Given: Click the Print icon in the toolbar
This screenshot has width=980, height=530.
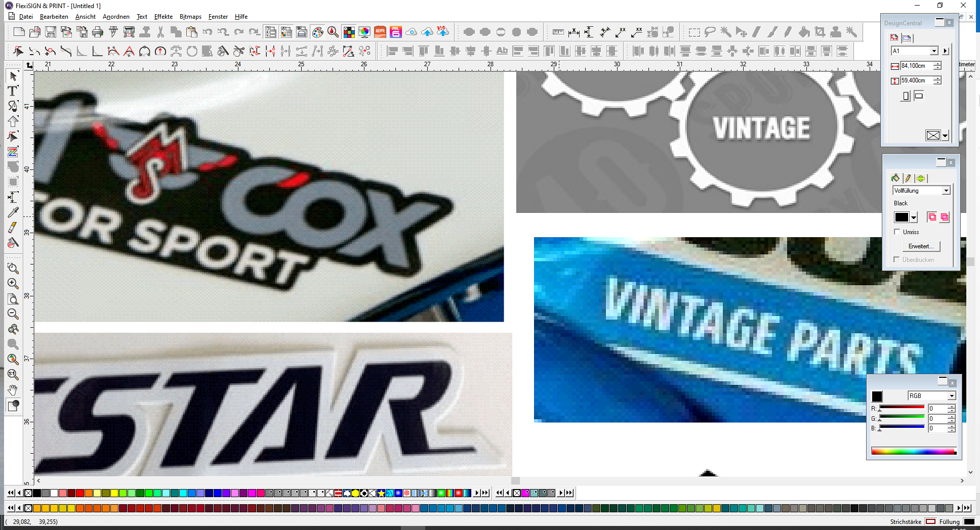Looking at the screenshot, I should click(x=98, y=32).
